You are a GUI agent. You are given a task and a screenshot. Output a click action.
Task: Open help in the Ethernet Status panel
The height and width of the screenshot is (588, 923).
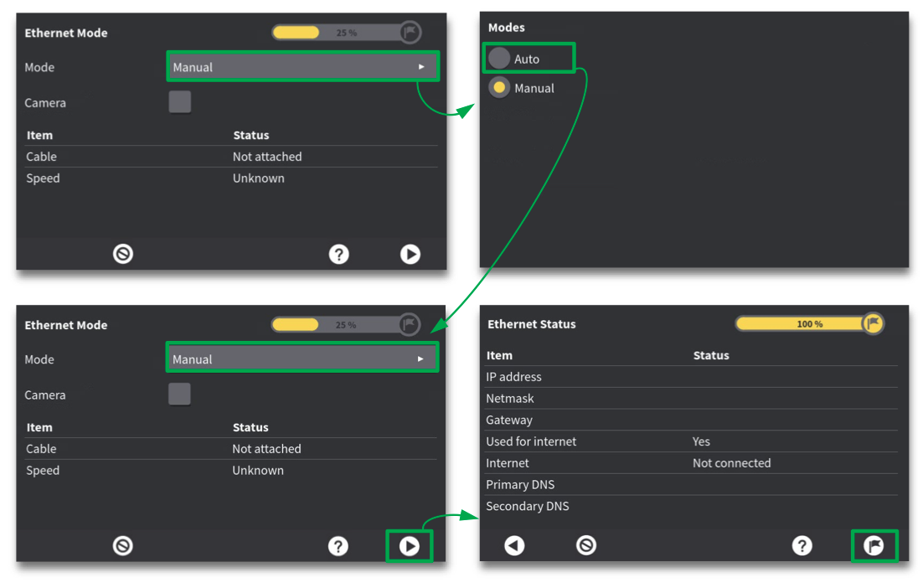(802, 546)
